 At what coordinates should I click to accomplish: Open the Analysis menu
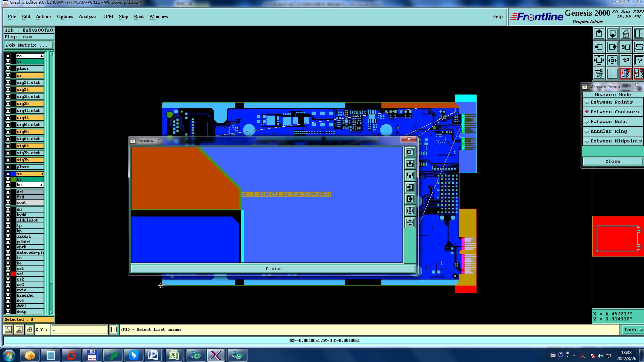tap(87, 16)
